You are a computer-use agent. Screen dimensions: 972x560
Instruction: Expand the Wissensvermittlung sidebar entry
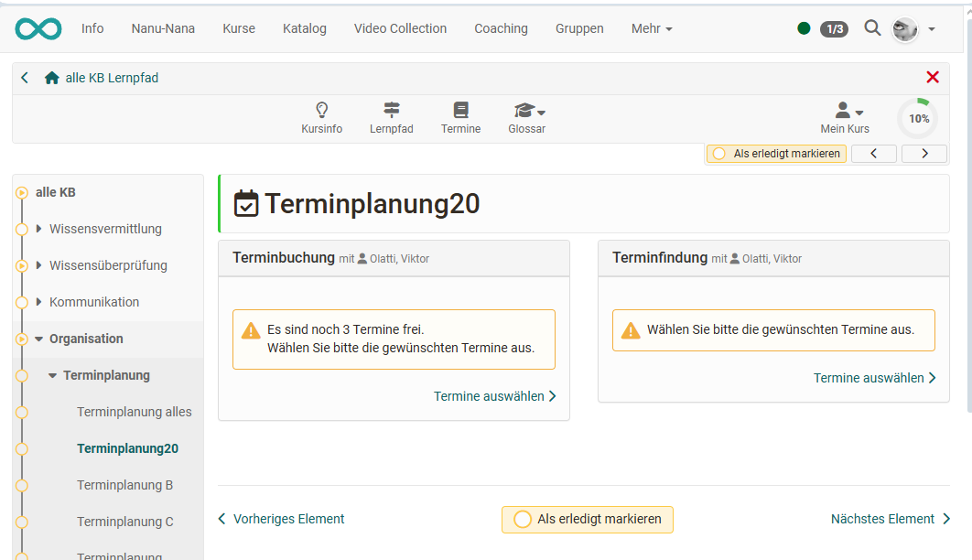pyautogui.click(x=37, y=229)
